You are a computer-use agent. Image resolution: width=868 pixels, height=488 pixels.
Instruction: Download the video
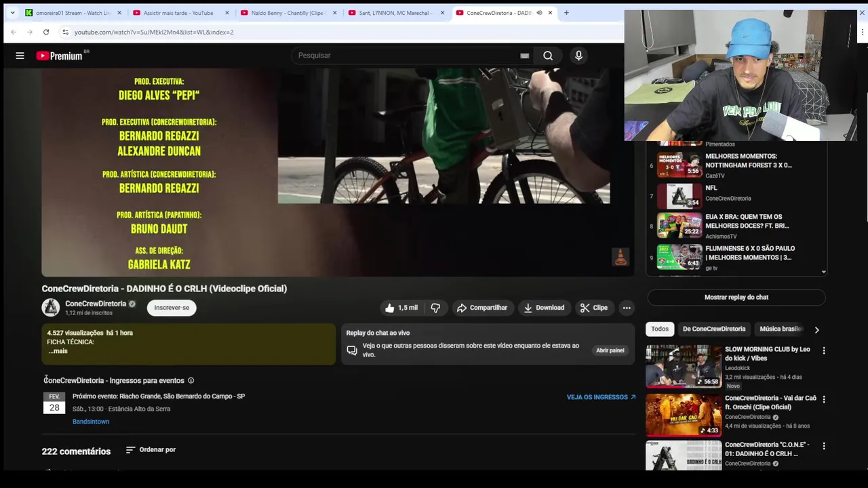coord(544,308)
